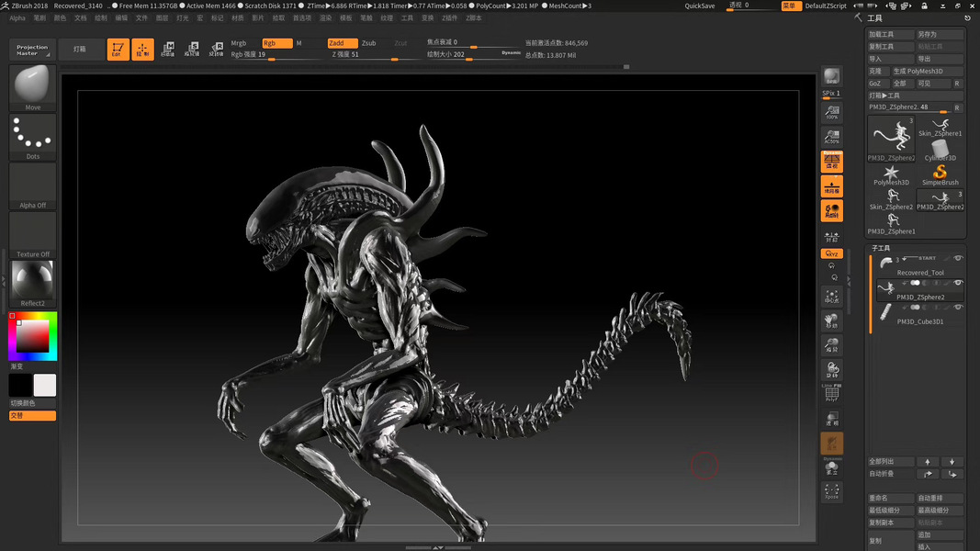This screenshot has width=980, height=551.
Task: Select the PolyMesh3D star tool
Action: (x=891, y=174)
